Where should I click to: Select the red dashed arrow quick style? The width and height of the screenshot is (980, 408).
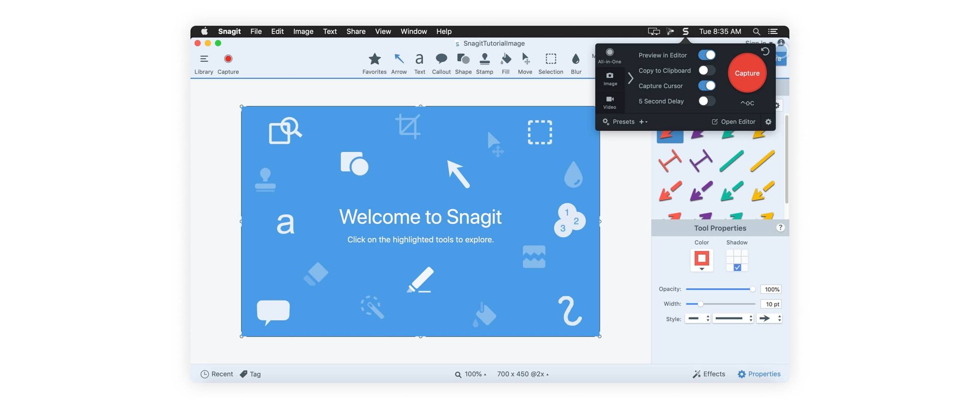pos(670,191)
